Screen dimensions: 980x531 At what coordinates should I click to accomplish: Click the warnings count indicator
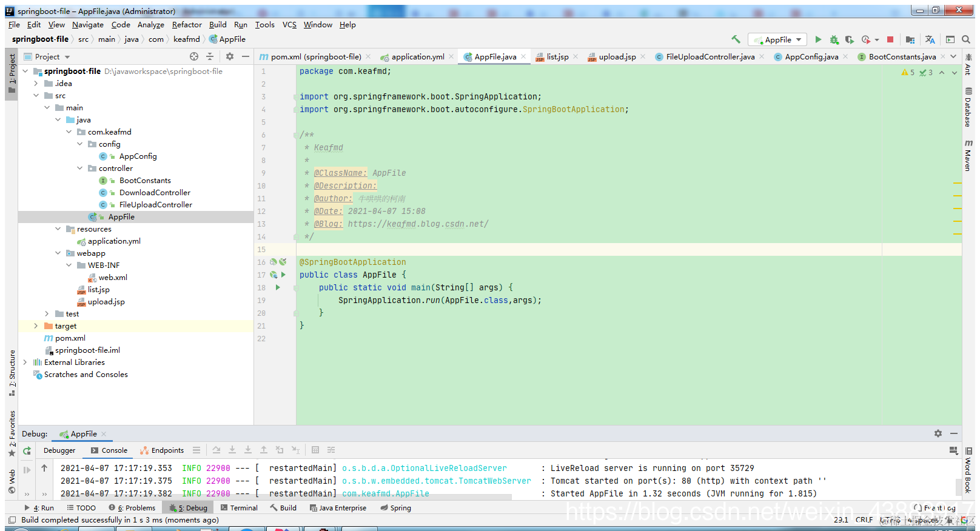point(908,72)
